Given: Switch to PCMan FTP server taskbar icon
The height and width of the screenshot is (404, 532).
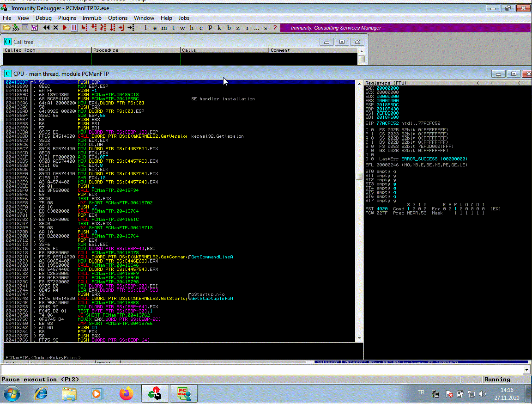Looking at the screenshot, I should pos(184,394).
